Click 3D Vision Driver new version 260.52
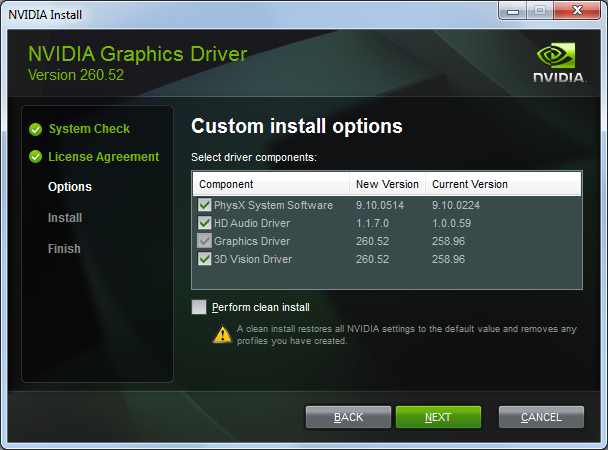Viewport: 608px width, 450px height. tap(372, 259)
